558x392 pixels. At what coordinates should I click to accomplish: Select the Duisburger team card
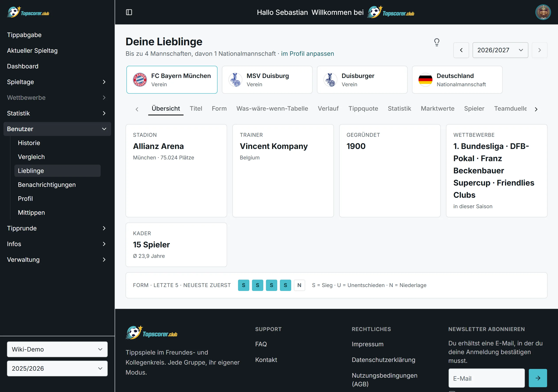[x=362, y=80]
